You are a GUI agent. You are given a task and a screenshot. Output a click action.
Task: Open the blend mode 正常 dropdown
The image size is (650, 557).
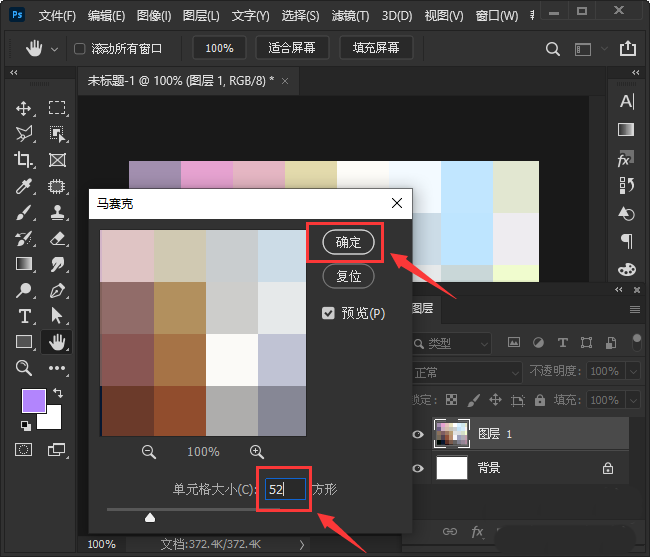pos(465,371)
